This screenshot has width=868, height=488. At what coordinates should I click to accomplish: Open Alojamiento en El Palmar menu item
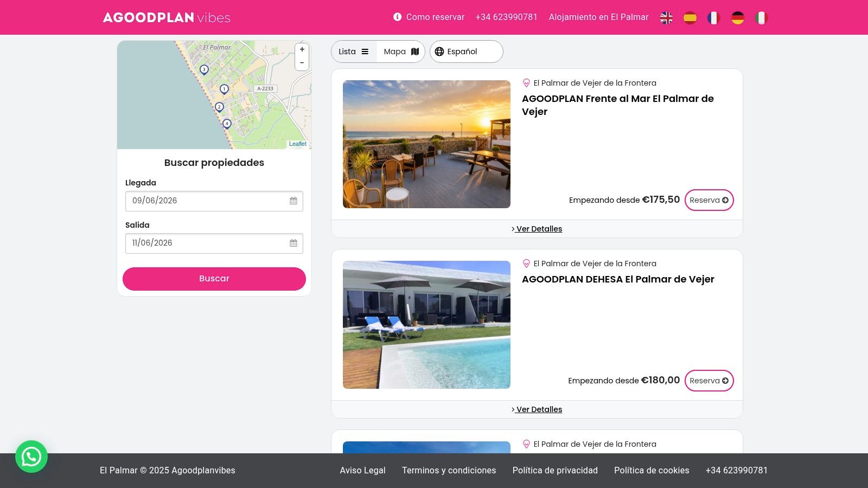click(599, 17)
